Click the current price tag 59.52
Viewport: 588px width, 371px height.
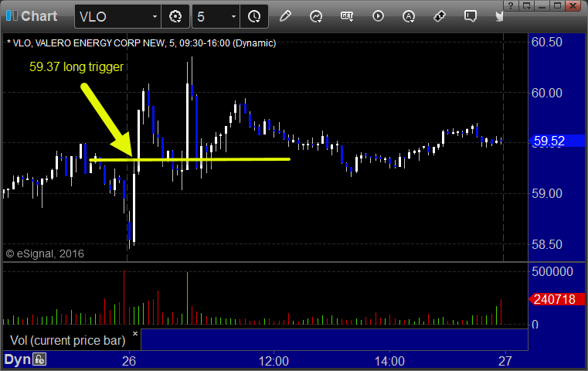pyautogui.click(x=557, y=141)
